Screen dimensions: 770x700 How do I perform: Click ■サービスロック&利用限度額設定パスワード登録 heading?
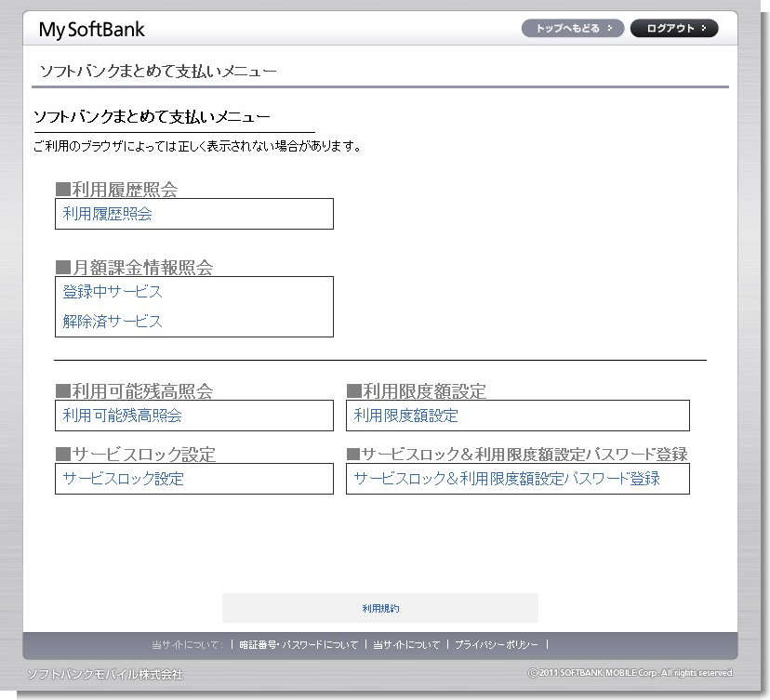tap(518, 454)
